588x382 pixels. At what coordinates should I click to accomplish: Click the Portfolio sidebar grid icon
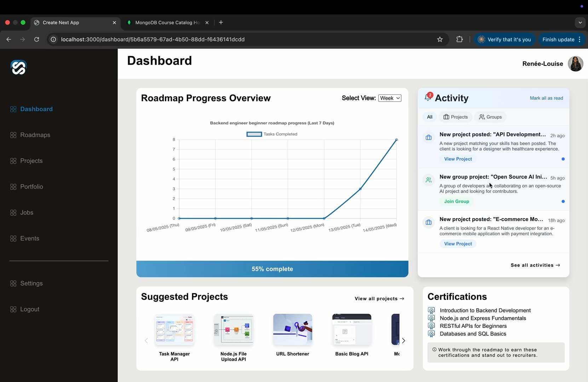13,187
